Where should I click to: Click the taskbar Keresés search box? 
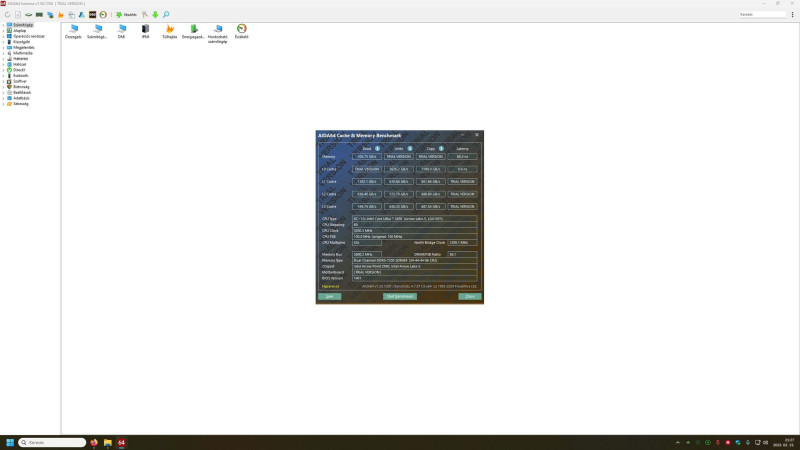tap(52, 442)
